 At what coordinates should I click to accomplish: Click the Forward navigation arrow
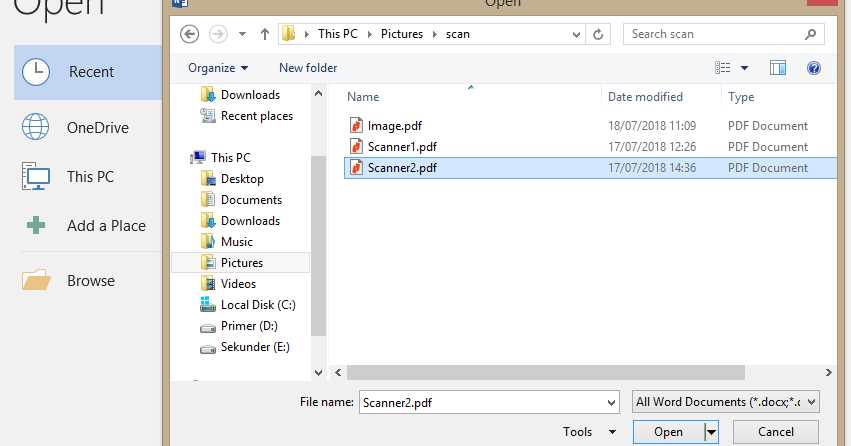tap(218, 34)
